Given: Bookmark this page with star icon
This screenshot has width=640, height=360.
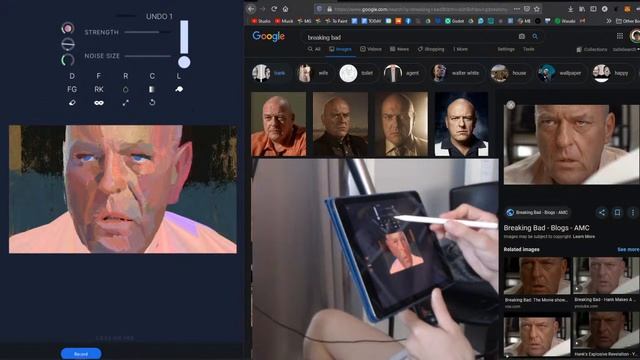Looking at the screenshot, I should tap(537, 9).
